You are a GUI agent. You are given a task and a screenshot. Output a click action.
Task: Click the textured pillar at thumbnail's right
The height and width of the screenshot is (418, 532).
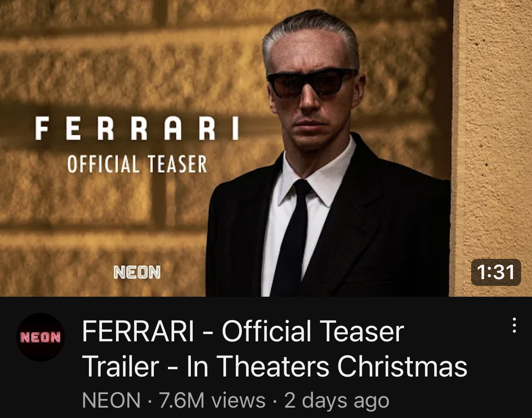(x=492, y=136)
